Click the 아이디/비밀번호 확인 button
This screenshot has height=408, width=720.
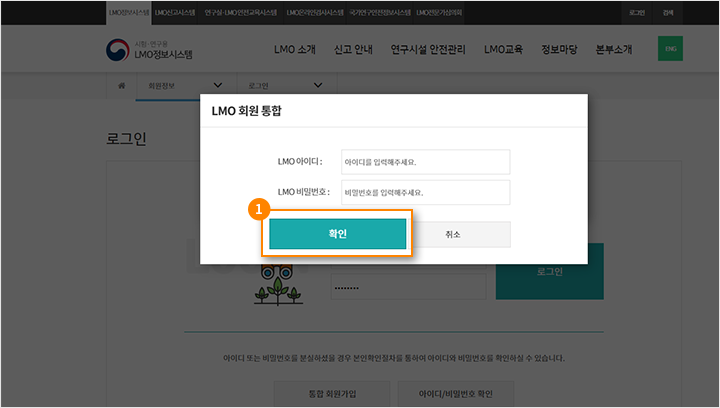[x=456, y=394]
